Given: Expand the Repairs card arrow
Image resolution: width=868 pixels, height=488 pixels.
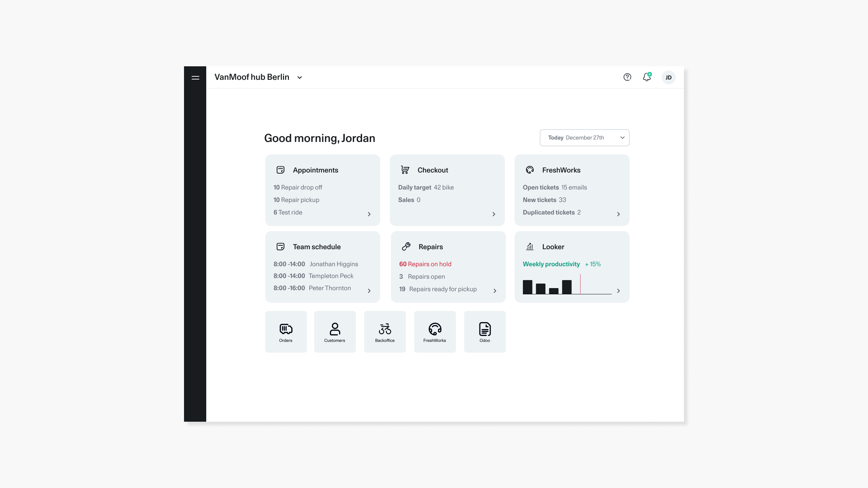Looking at the screenshot, I should click(495, 291).
